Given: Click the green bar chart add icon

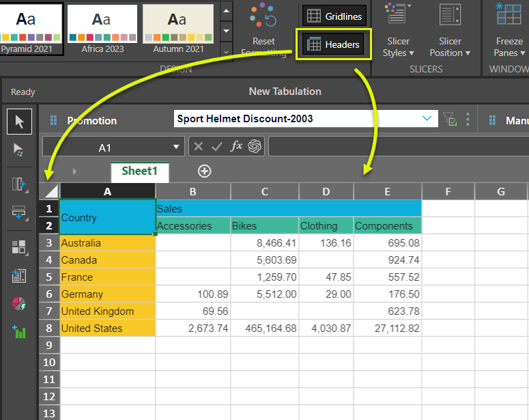Looking at the screenshot, I should point(19,332).
